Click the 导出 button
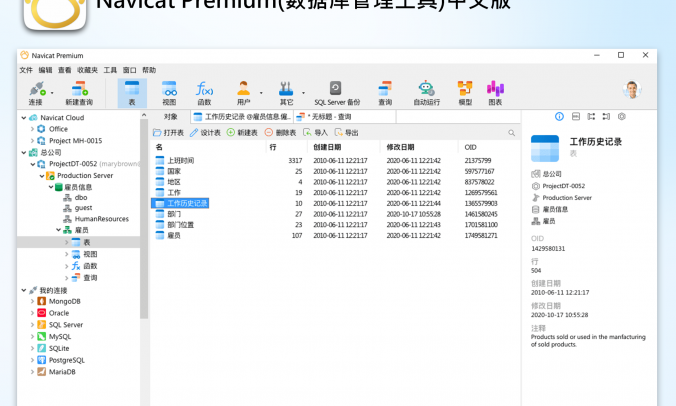 [347, 133]
